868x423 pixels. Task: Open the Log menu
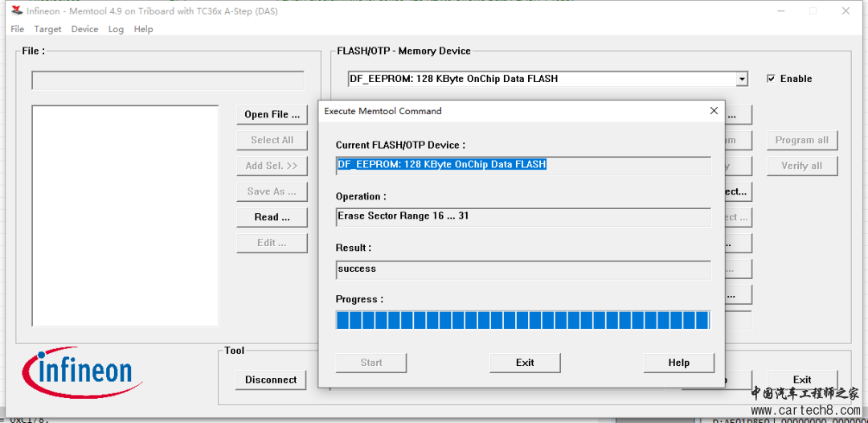(x=116, y=29)
